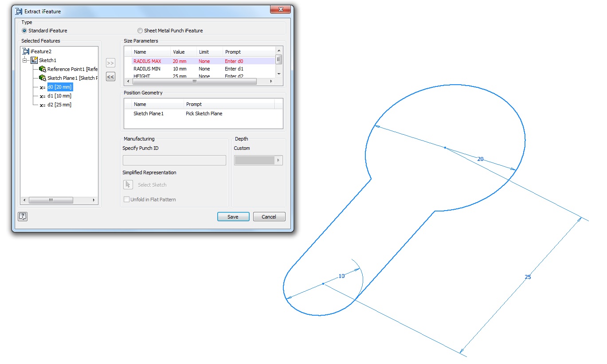The image size is (607, 364).
Task: Click the Name column header in Size Parameters
Action: click(150, 52)
